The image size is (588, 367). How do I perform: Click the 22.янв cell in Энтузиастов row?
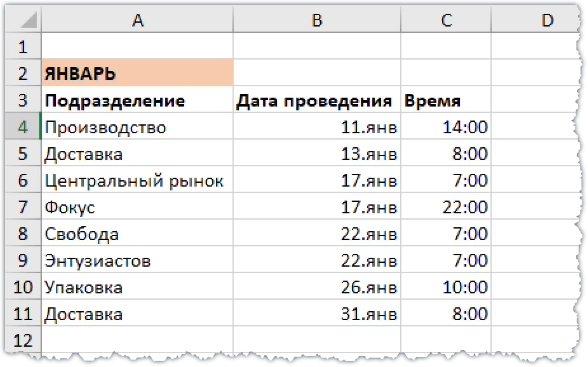(x=317, y=260)
